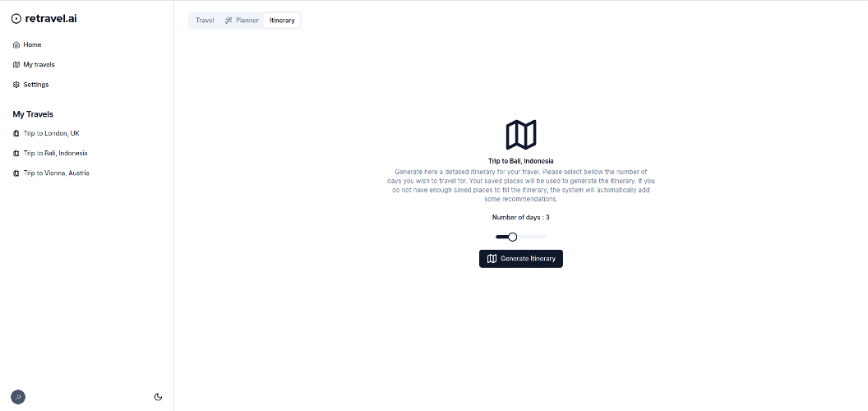Click the "Number of days : 3" label
The height and width of the screenshot is (411, 868).
pos(521,218)
